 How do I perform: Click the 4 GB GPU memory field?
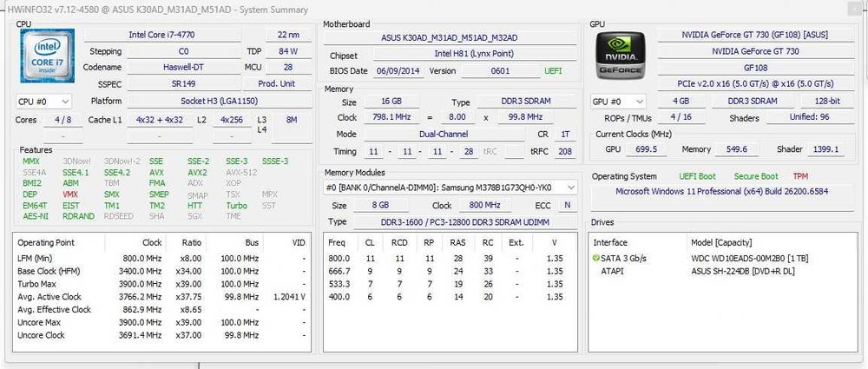[x=681, y=102]
